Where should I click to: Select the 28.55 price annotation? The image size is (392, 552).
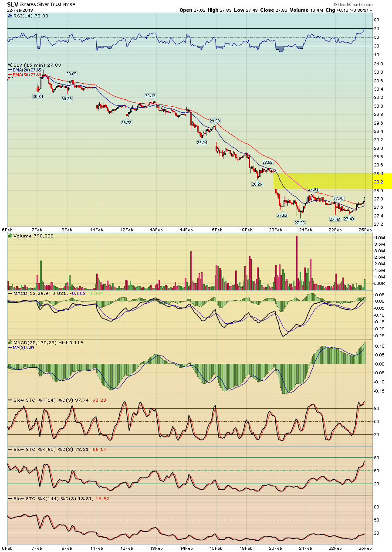pyautogui.click(x=267, y=162)
